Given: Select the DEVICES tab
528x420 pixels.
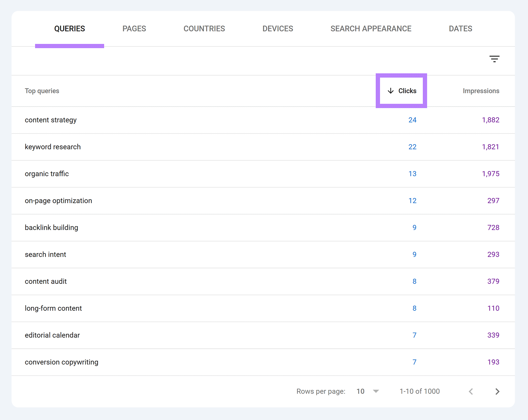Looking at the screenshot, I should coord(278,29).
